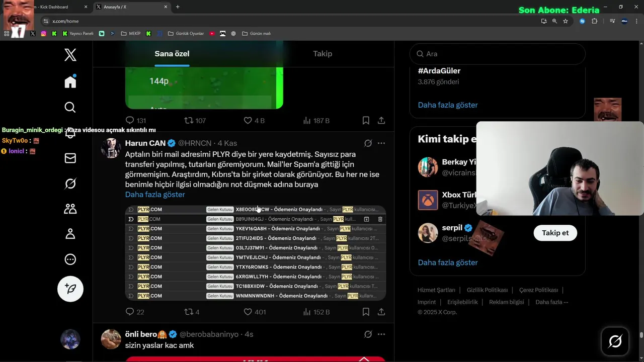This screenshot has width=644, height=362.
Task: Open Çerez Politikası footer link
Action: pos(538,290)
